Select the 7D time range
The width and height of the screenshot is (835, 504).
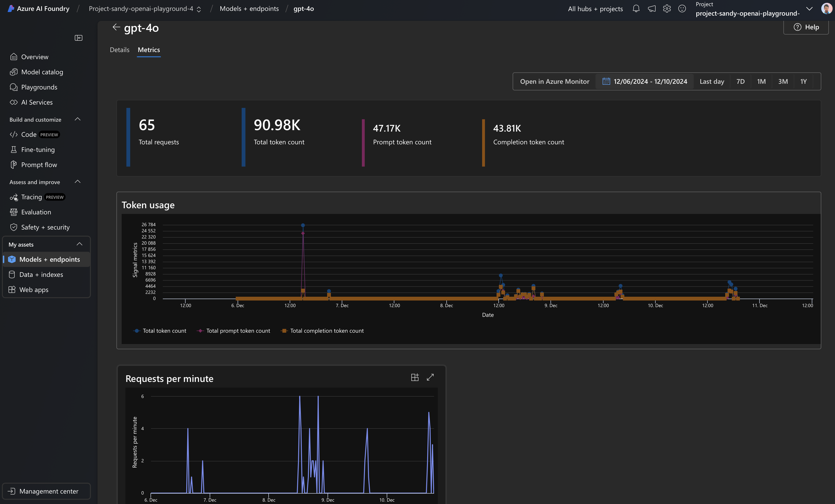(741, 81)
